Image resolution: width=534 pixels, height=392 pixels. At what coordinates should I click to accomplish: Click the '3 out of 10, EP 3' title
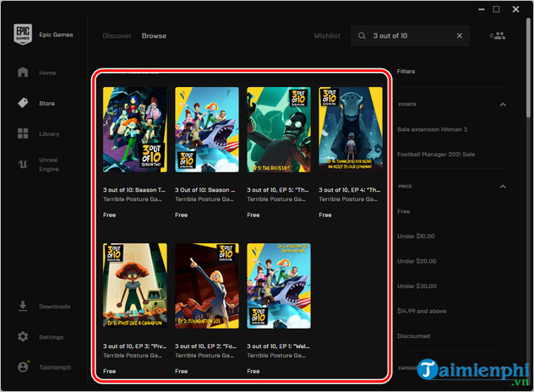click(135, 346)
